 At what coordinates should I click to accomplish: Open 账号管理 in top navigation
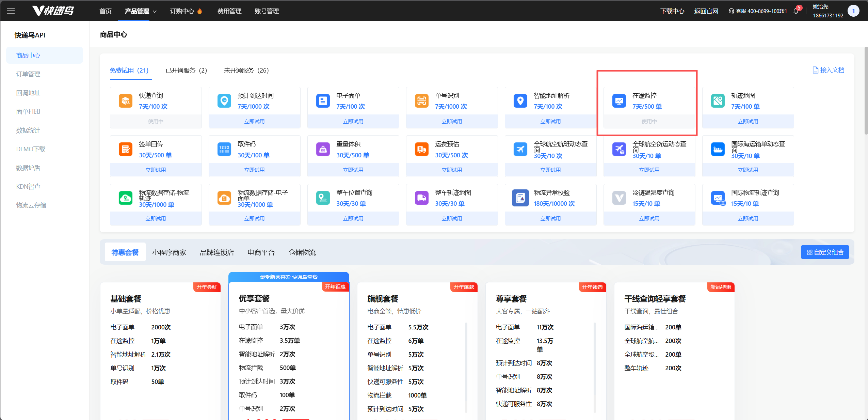point(267,11)
